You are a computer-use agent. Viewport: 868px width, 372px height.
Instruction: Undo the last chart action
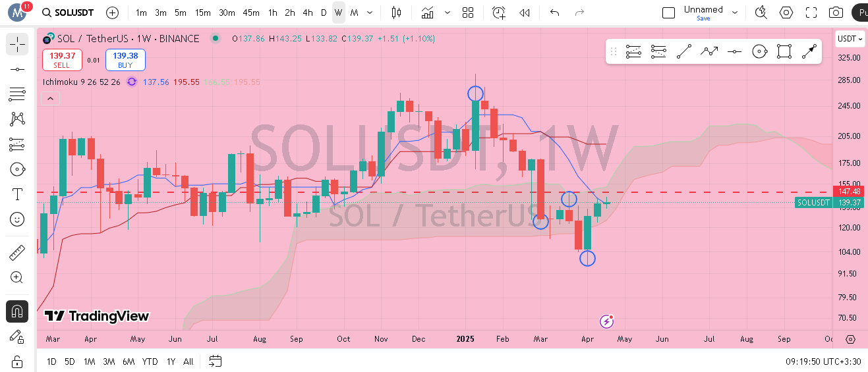pyautogui.click(x=555, y=13)
